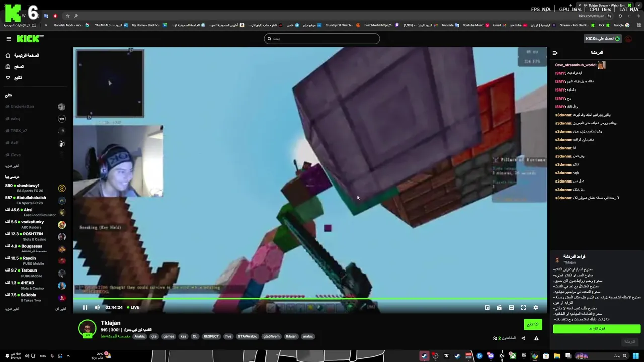The width and height of the screenshot is (644, 362).
Task: Follow the Tklajan channel
Action: (533, 324)
